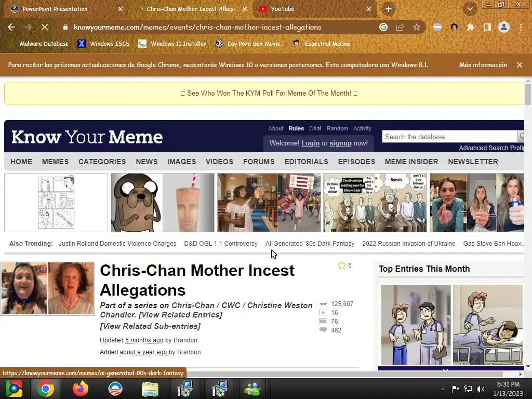
Task: Open the Windows ISOs bookmark
Action: 104,44
